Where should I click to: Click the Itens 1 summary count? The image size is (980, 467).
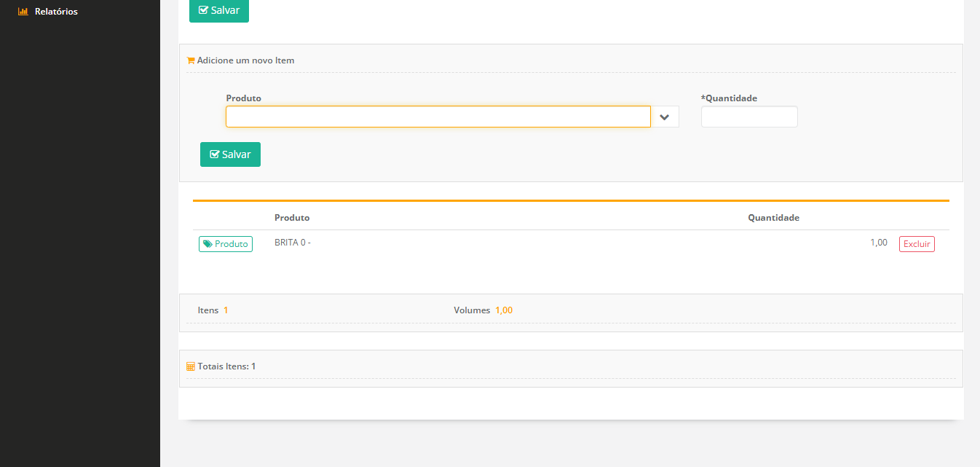213,310
